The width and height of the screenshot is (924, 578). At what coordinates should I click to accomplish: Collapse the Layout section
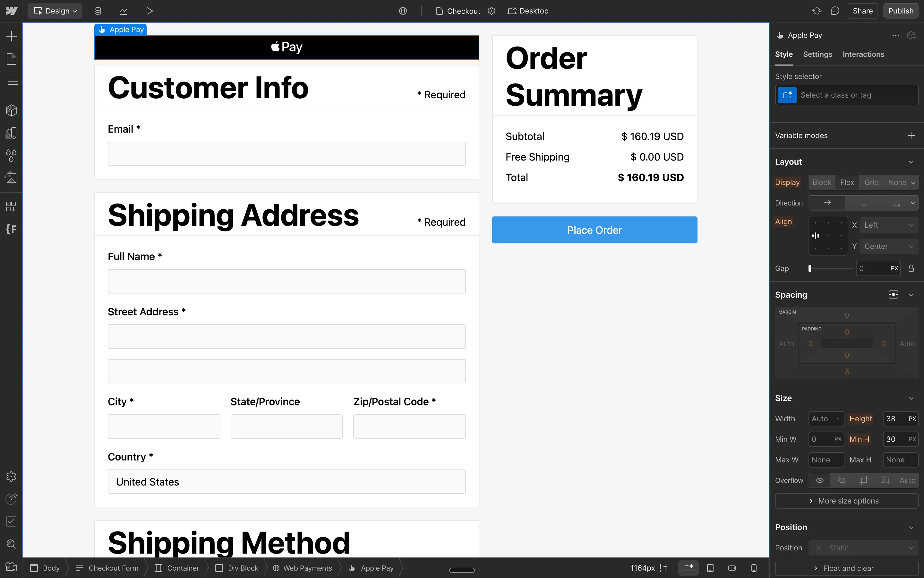pyautogui.click(x=911, y=162)
